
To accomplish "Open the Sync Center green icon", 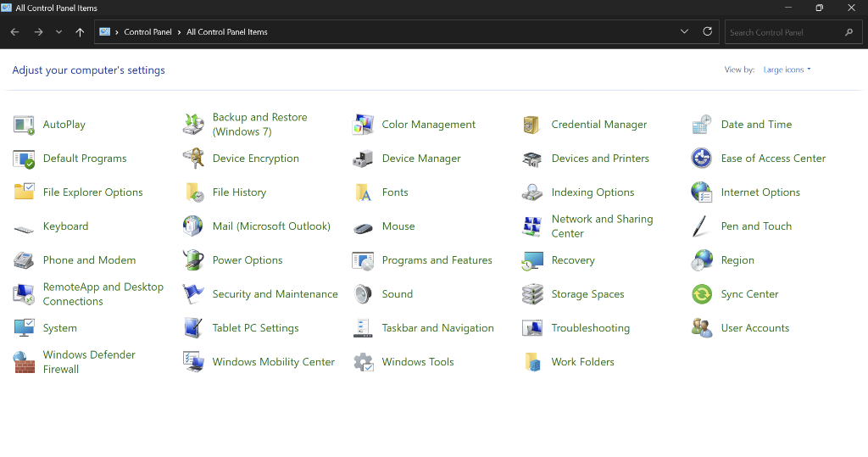I will [701, 294].
